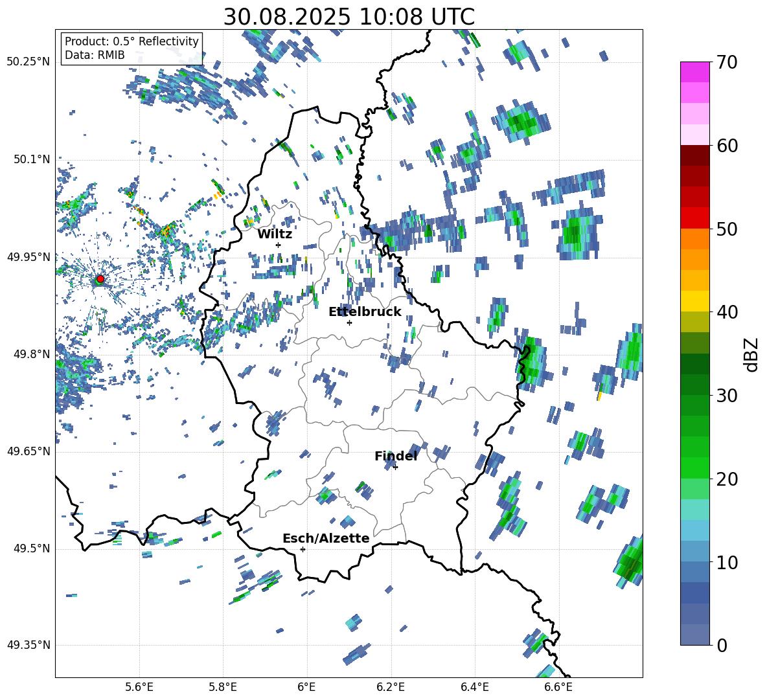The image size is (767, 700).
Task: Click the yellow colorbar band at 40
Action: pos(694,301)
